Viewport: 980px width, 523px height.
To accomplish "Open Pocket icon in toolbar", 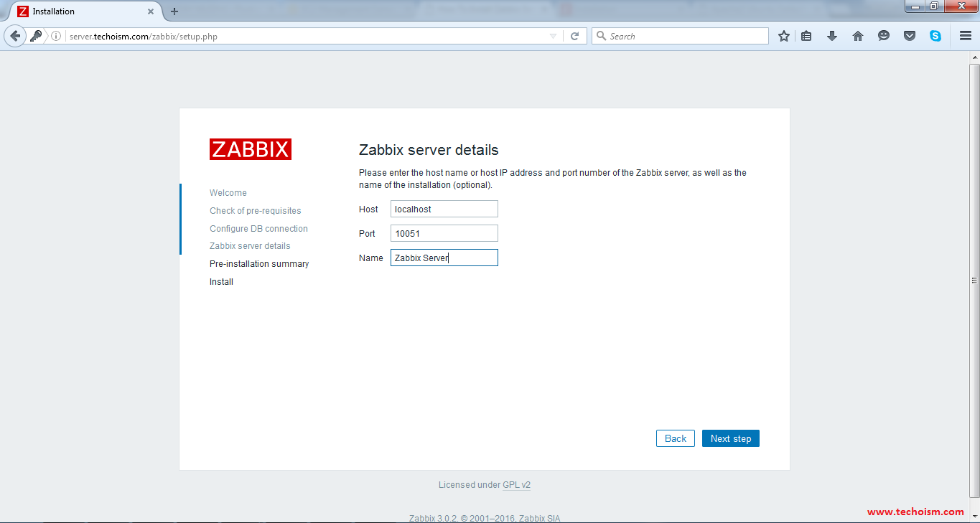I will click(910, 36).
